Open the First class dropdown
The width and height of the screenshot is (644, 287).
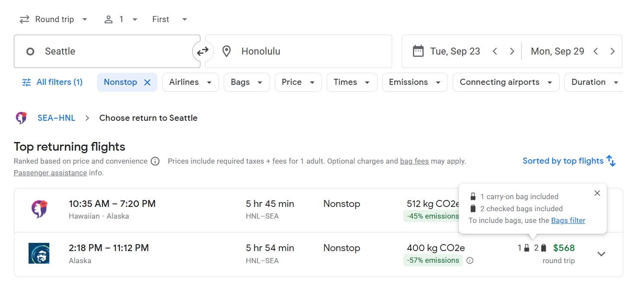pyautogui.click(x=170, y=19)
